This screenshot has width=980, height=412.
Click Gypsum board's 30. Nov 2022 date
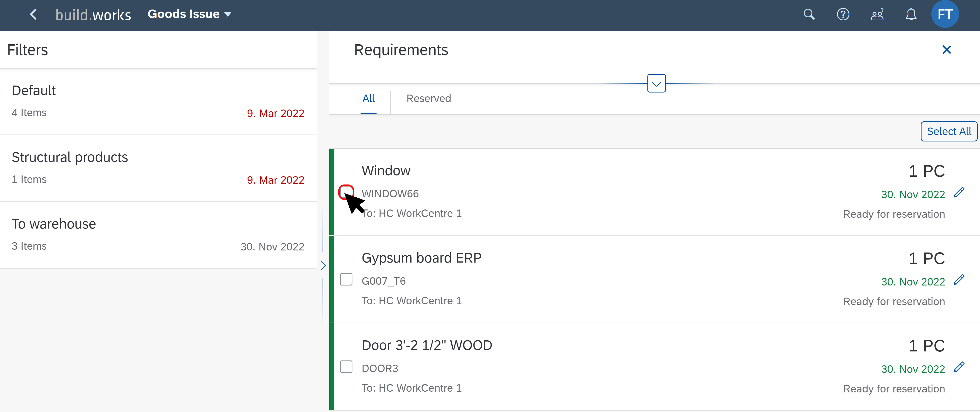click(913, 282)
